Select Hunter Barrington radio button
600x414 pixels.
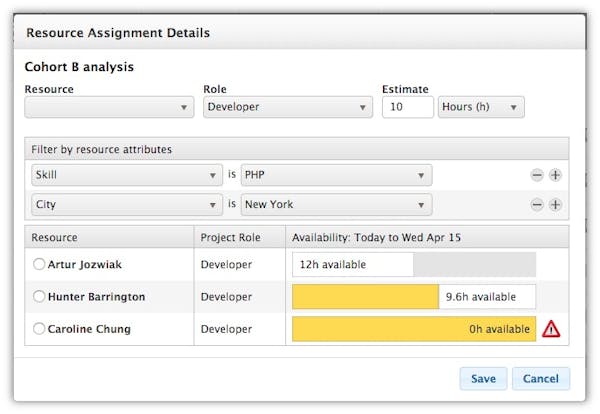click(39, 297)
